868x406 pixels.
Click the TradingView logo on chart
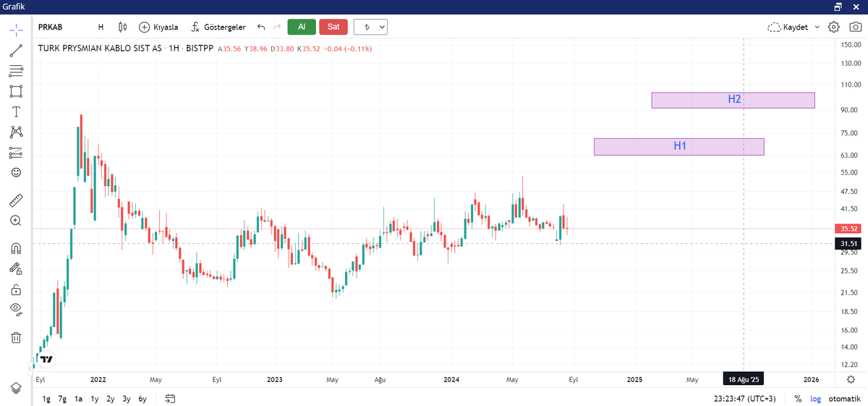pyautogui.click(x=46, y=360)
